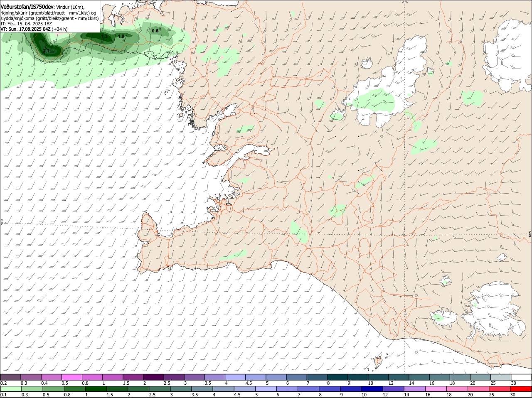Click upper legend swatch labeled 12
The width and height of the screenshot is (532, 398).
click(399, 377)
